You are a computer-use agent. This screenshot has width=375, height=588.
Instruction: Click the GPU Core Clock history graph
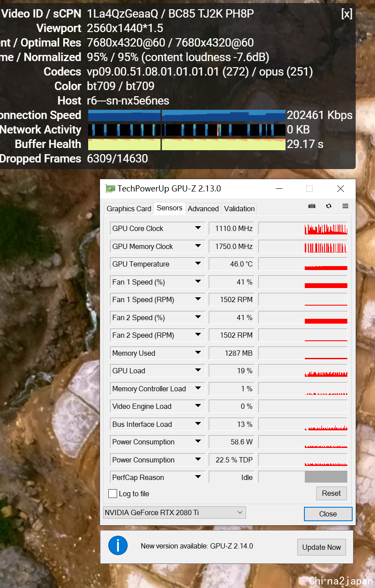303,228
